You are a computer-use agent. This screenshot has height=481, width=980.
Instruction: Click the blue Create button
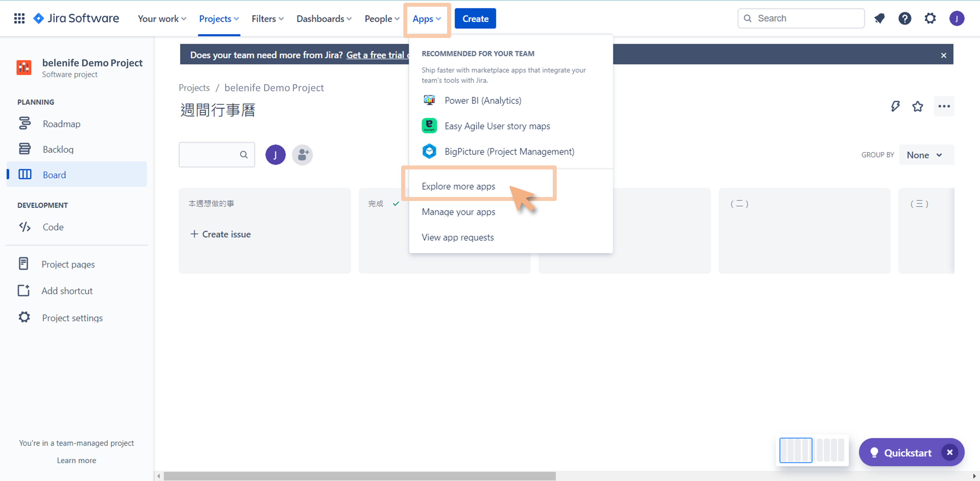point(475,19)
